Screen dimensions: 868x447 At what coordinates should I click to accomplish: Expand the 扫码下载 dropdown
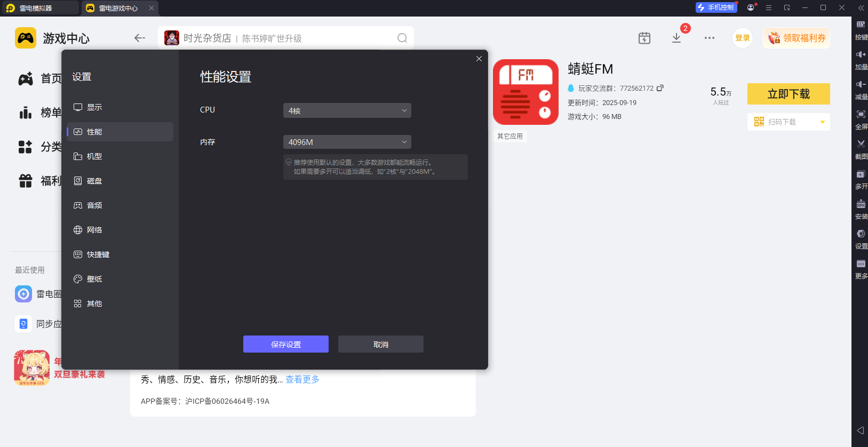822,122
